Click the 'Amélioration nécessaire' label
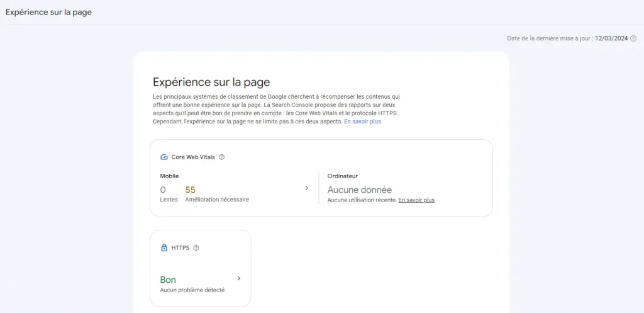 [x=217, y=200]
